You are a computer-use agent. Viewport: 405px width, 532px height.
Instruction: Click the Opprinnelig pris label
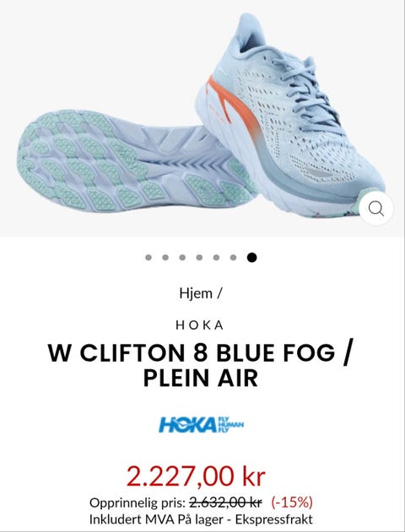(x=138, y=502)
